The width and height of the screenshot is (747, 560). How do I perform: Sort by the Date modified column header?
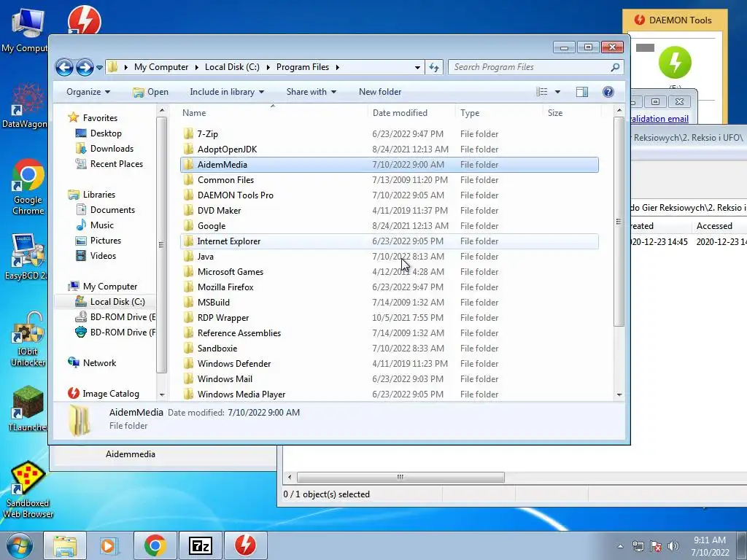[x=411, y=113]
